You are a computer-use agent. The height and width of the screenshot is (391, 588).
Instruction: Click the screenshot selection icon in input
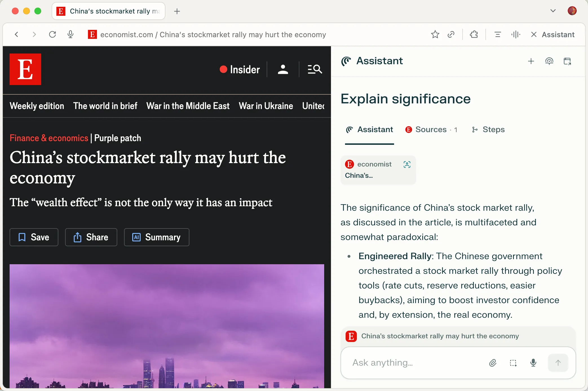pos(513,363)
